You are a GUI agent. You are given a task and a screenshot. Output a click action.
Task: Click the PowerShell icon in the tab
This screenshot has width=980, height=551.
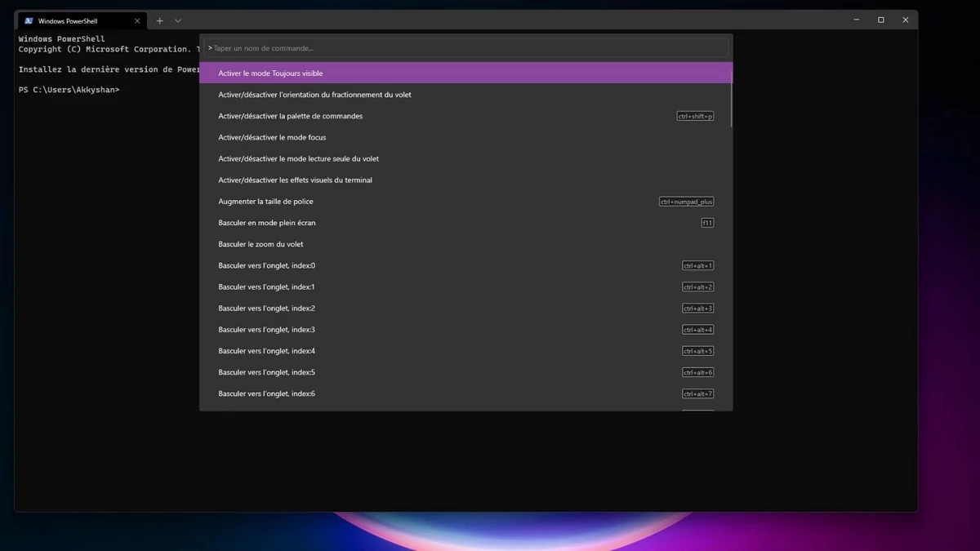[29, 20]
